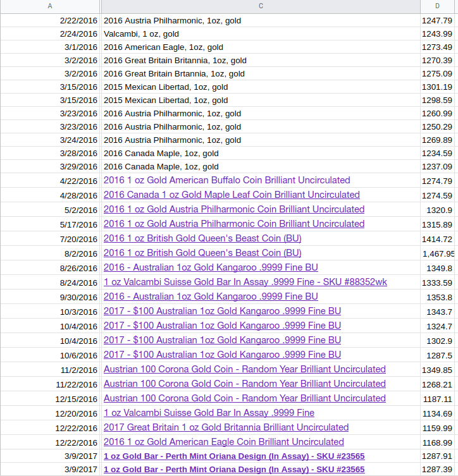Open the American Buffalo Coin link
The image size is (458, 476).
point(226,181)
